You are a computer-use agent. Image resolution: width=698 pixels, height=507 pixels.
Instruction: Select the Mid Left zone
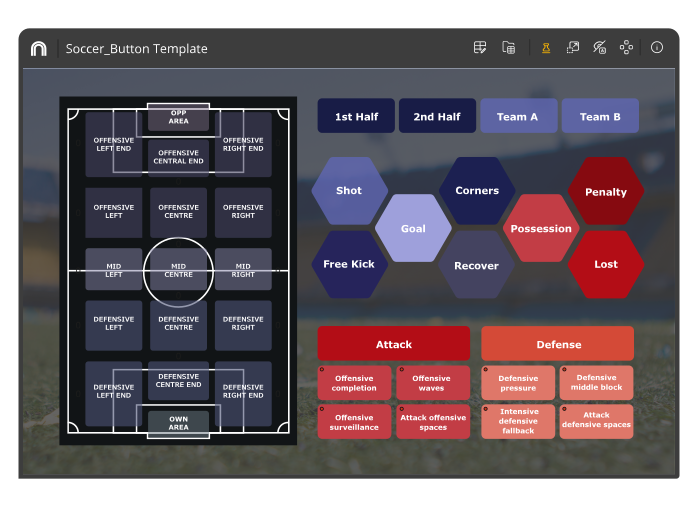[114, 269]
